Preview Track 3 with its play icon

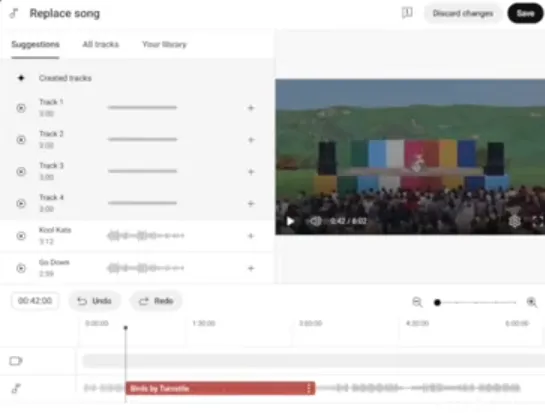(21, 172)
